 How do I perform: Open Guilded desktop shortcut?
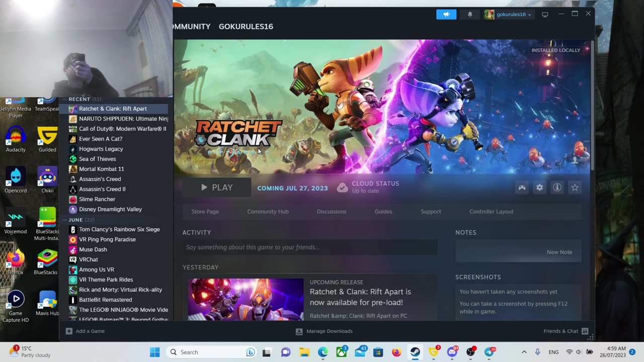47,139
